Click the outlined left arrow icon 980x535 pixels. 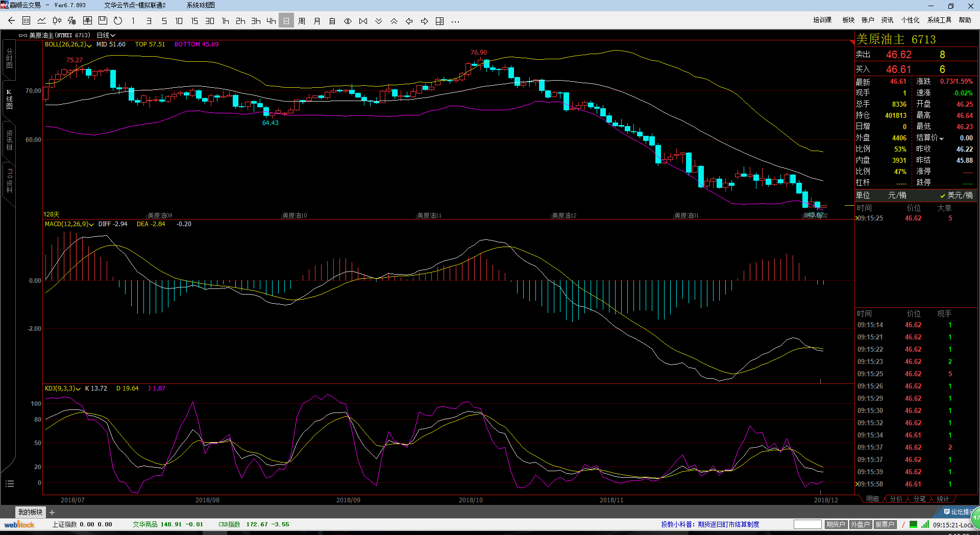pyautogui.click(x=409, y=21)
